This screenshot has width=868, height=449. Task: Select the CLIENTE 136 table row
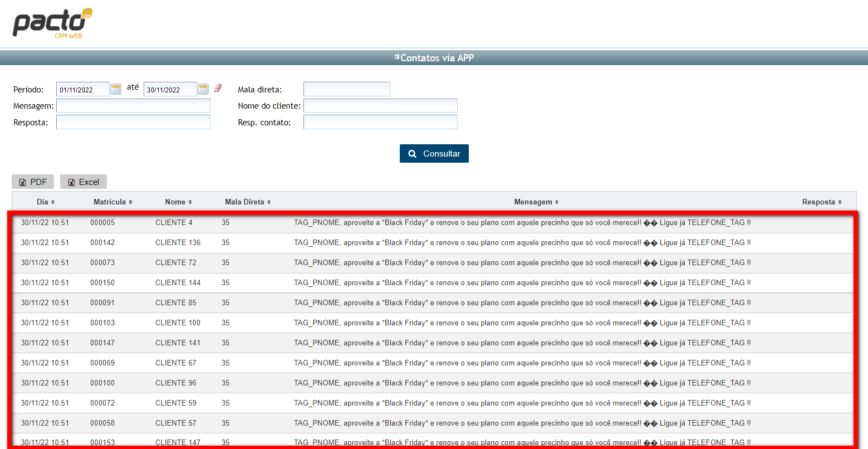tap(178, 243)
